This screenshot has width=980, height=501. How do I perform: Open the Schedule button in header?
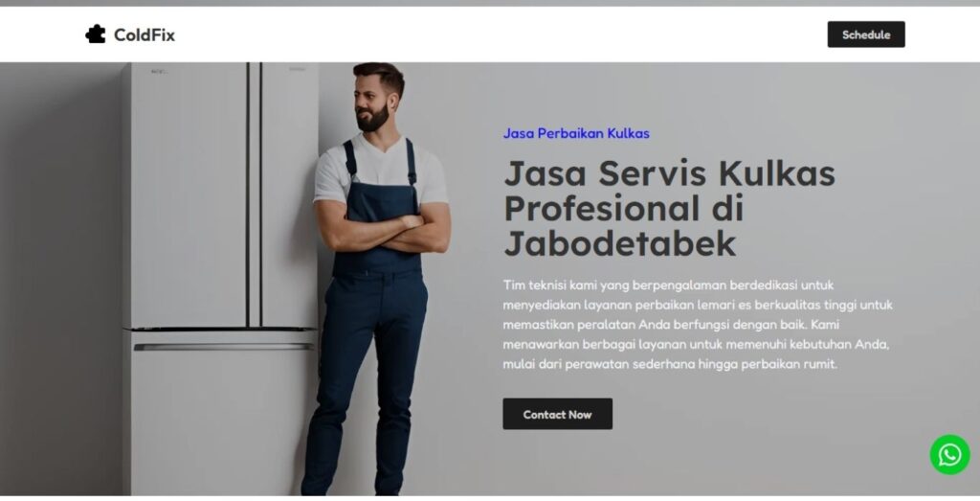tap(865, 34)
